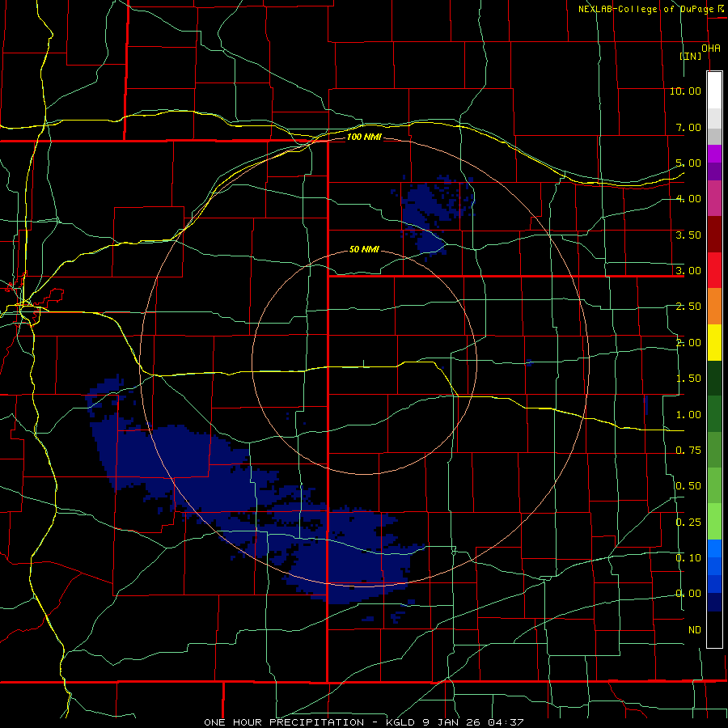Click the 0.00 legend value
728x728 pixels.
(x=688, y=594)
